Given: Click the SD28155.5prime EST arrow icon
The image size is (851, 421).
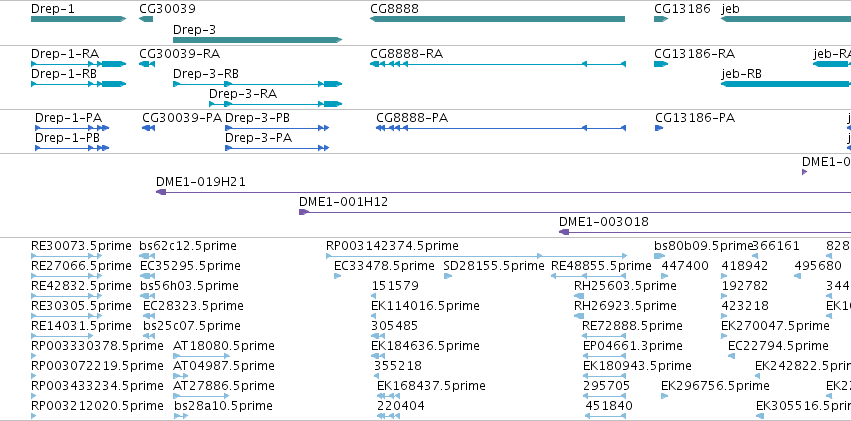Looking at the screenshot, I should (x=448, y=276).
